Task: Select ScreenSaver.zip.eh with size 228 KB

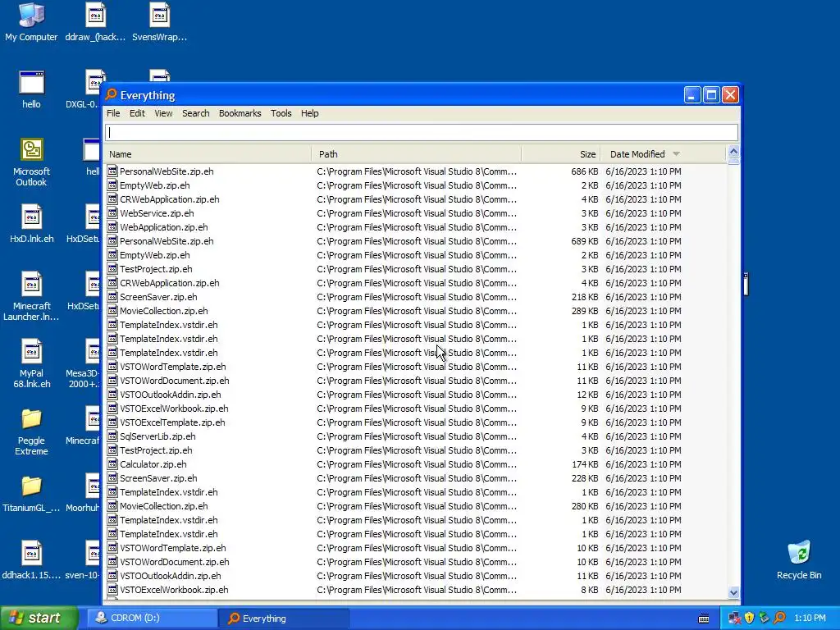Action: coord(416,478)
